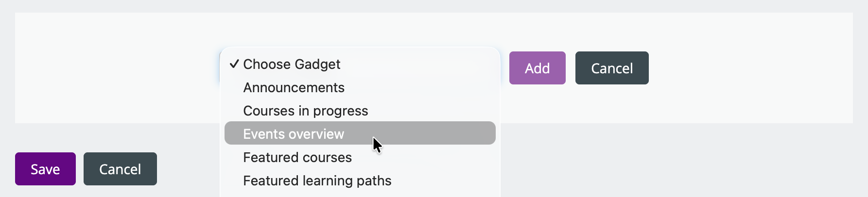Click the highlighted Events overview row
868x197 pixels.
[360, 133]
